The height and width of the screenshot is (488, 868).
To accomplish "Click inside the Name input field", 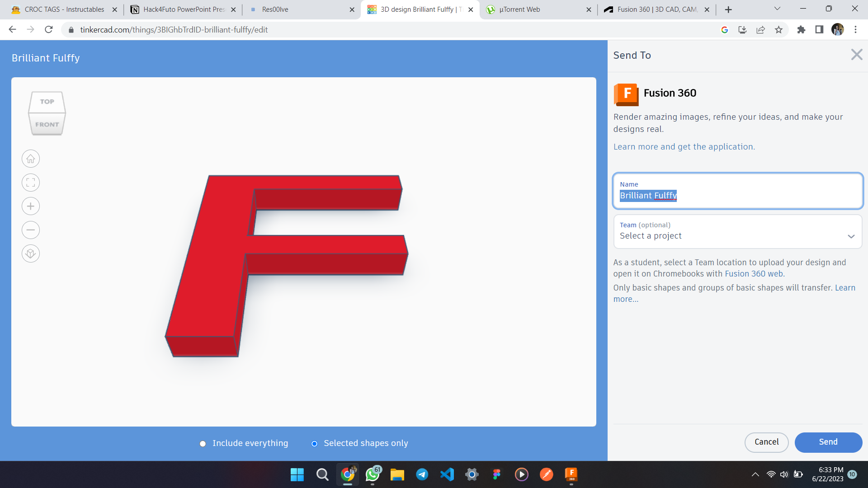I will (737, 196).
